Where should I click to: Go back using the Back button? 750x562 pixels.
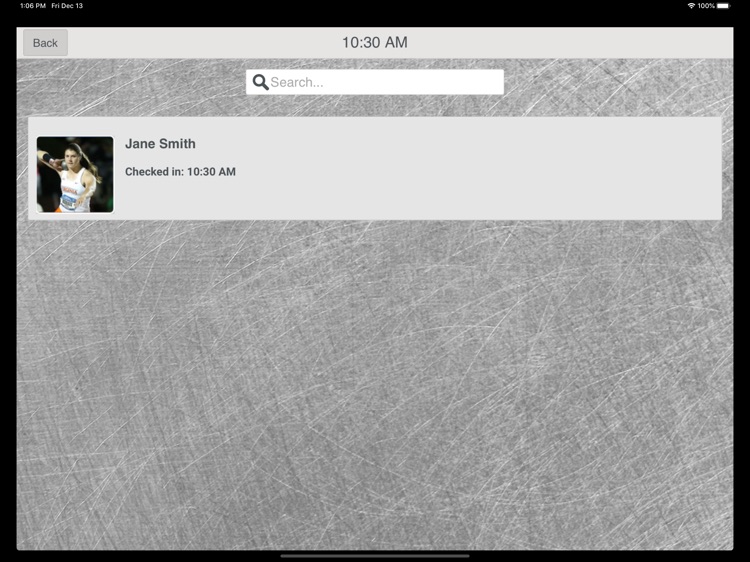point(45,43)
